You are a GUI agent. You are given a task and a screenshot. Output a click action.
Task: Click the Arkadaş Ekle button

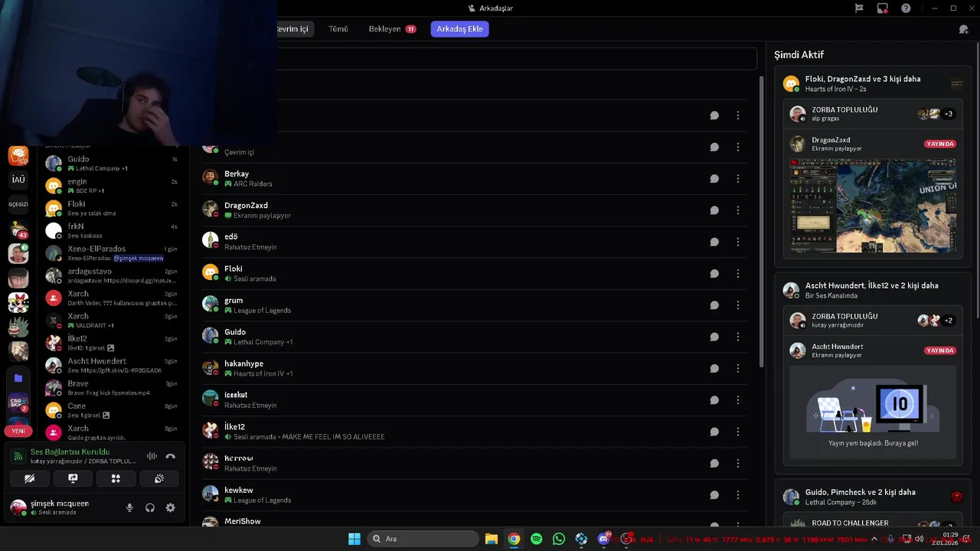click(460, 29)
